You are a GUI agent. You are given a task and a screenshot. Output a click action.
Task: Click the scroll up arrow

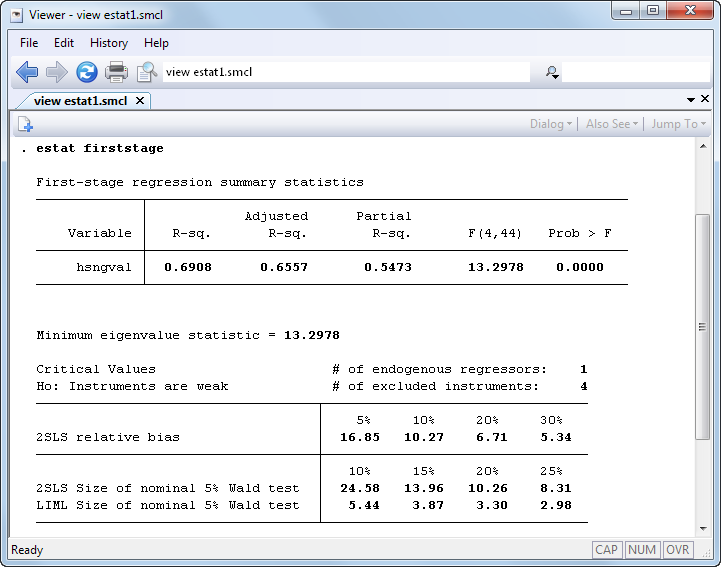point(703,146)
